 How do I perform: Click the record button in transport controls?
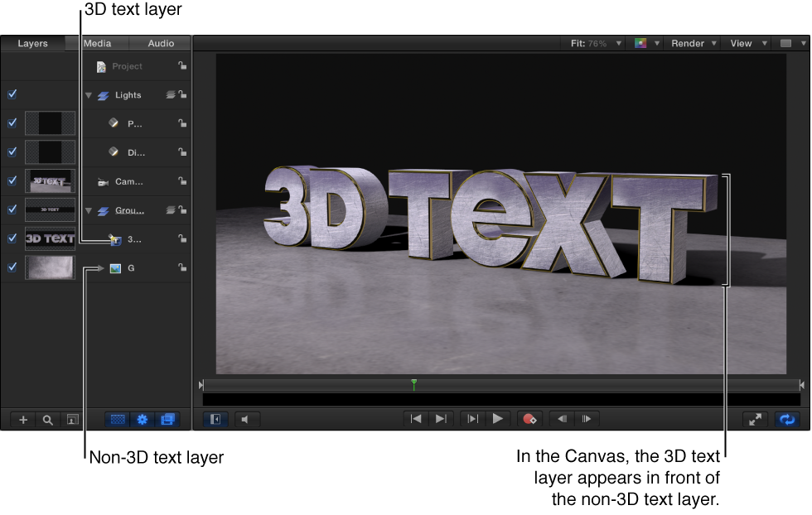click(x=530, y=419)
